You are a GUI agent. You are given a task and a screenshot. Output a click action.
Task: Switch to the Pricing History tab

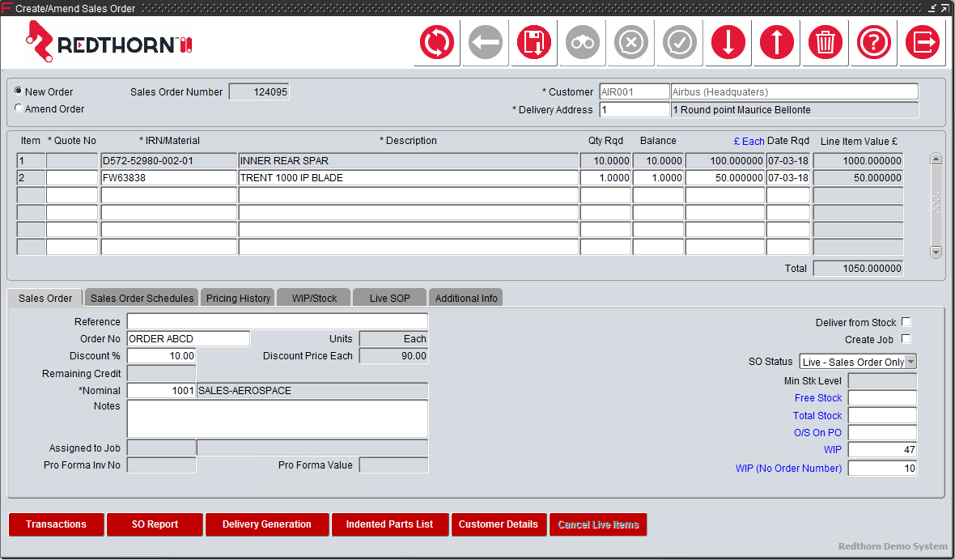237,297
